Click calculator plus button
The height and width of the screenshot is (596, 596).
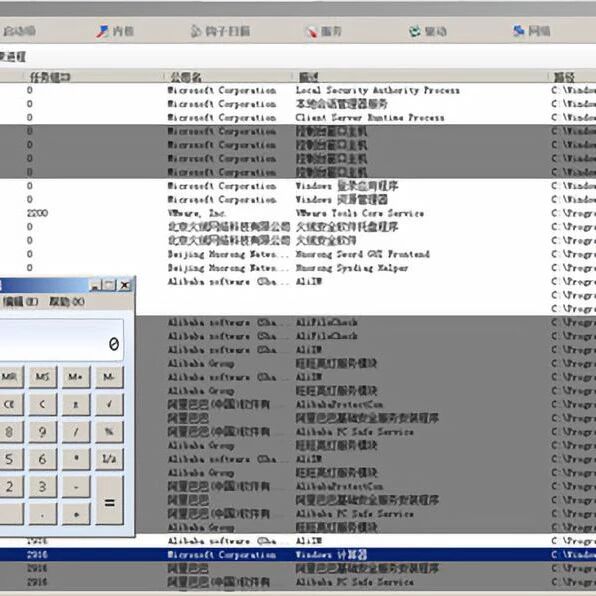click(76, 514)
